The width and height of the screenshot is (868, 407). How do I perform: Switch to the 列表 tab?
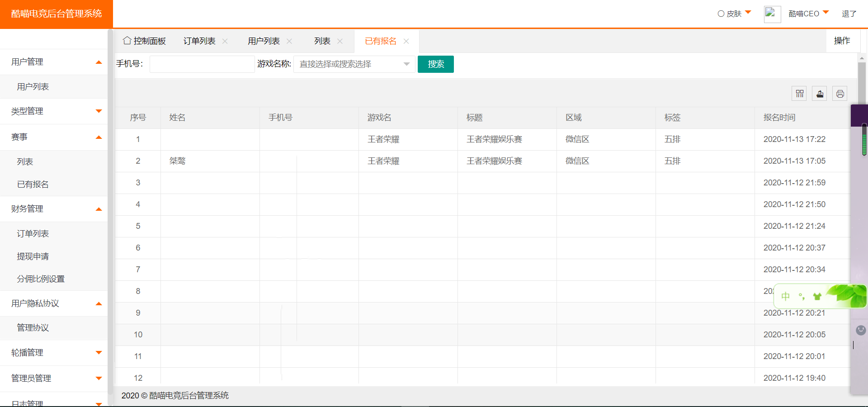pyautogui.click(x=322, y=41)
